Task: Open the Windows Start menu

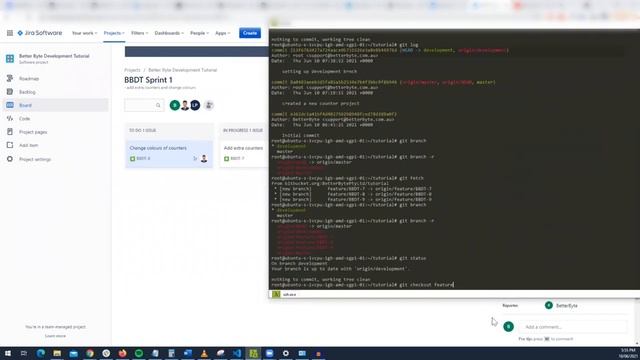Action: tap(8, 353)
